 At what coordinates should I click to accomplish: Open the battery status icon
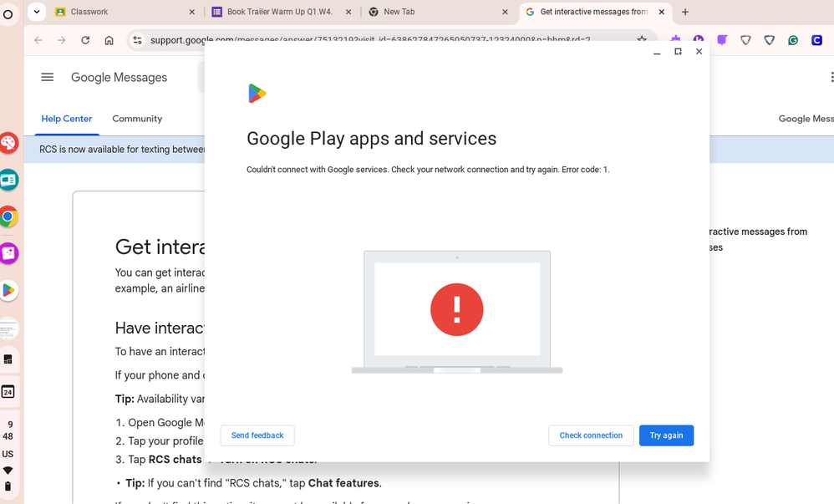pos(8,486)
